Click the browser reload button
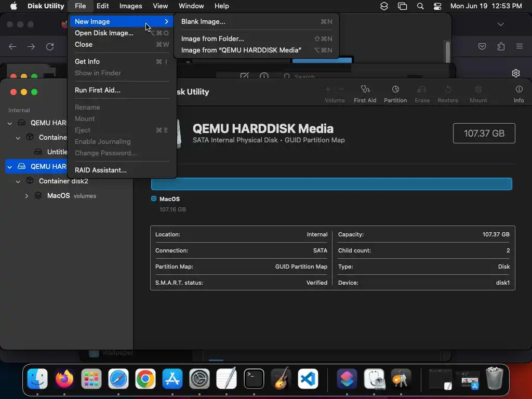Screen dimensions: 532x399 50,46
